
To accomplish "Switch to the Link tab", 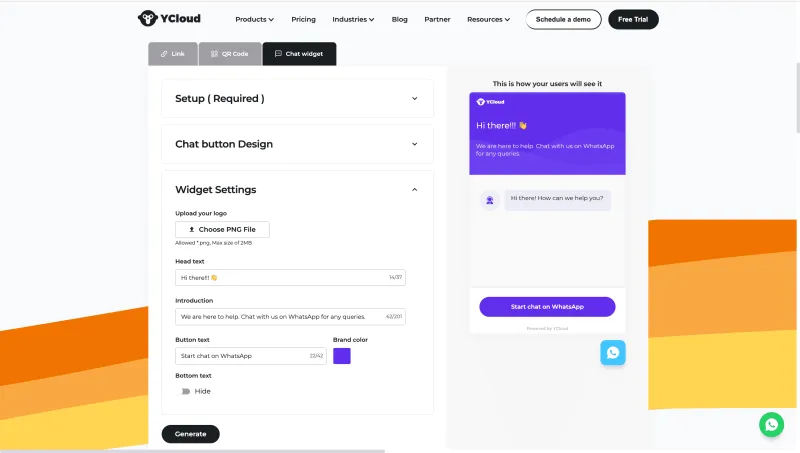I will tap(172, 54).
